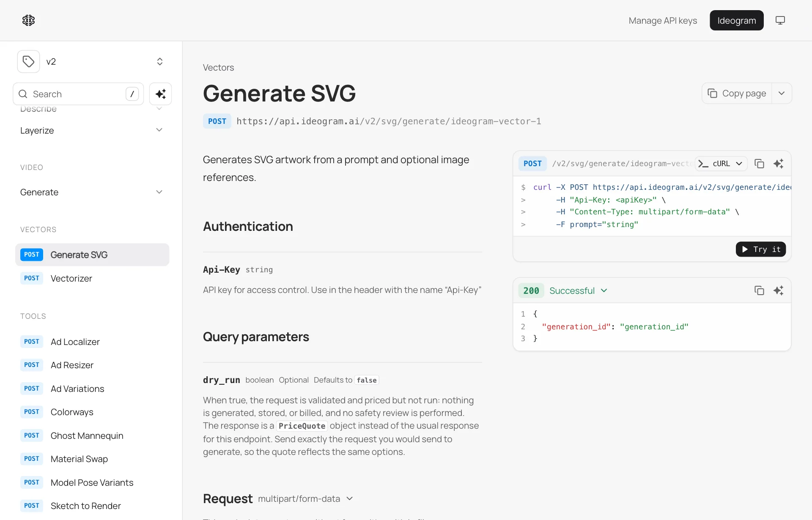The image size is (812, 520).
Task: Toggle the display theme monitor icon
Action: click(780, 20)
